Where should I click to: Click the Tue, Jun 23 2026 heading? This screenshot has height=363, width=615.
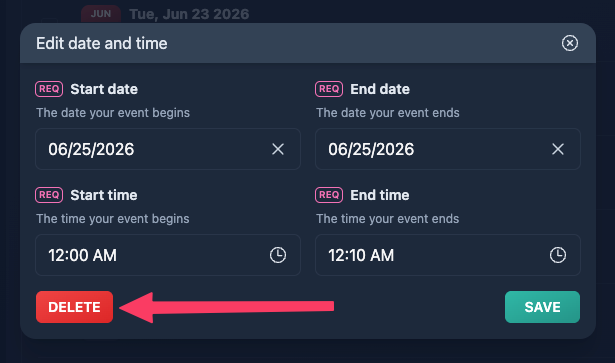[189, 14]
